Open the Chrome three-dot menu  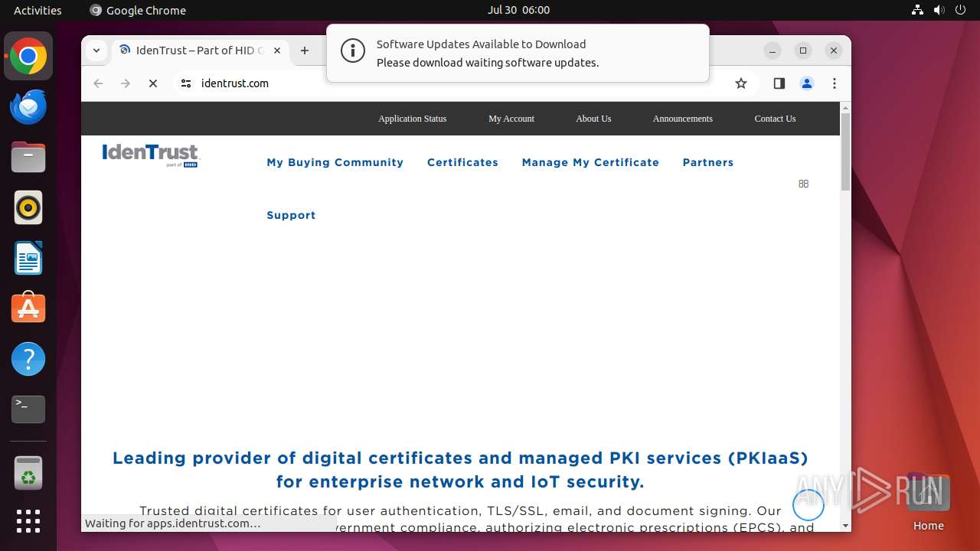tap(835, 83)
